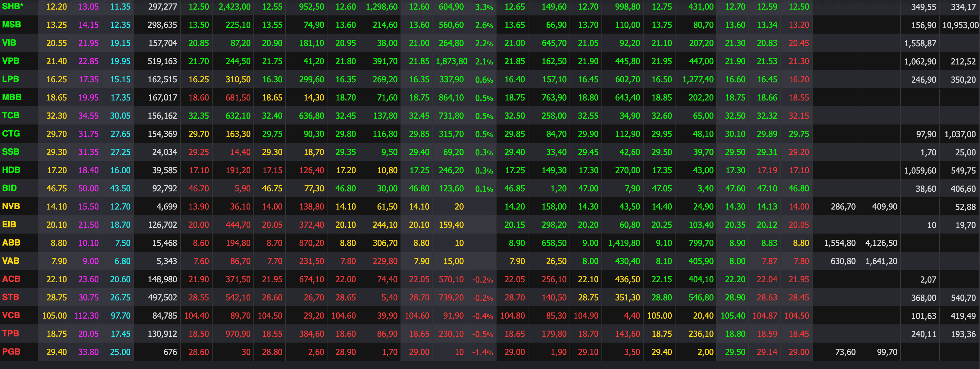Select VCB ceiling price 112.30
Screen dimensions: 980x369
pos(86,316)
